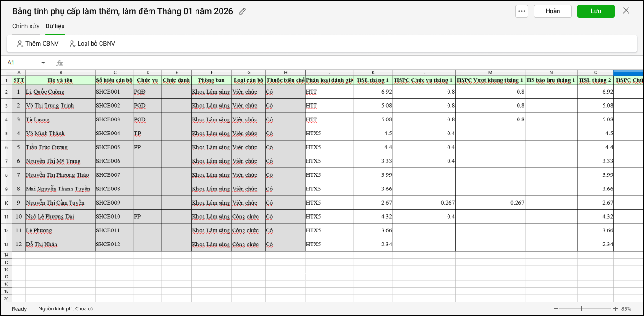Viewport: 644px width, 316px height.
Task: Switch to the Chỉnh sửa tab
Action: (26, 26)
